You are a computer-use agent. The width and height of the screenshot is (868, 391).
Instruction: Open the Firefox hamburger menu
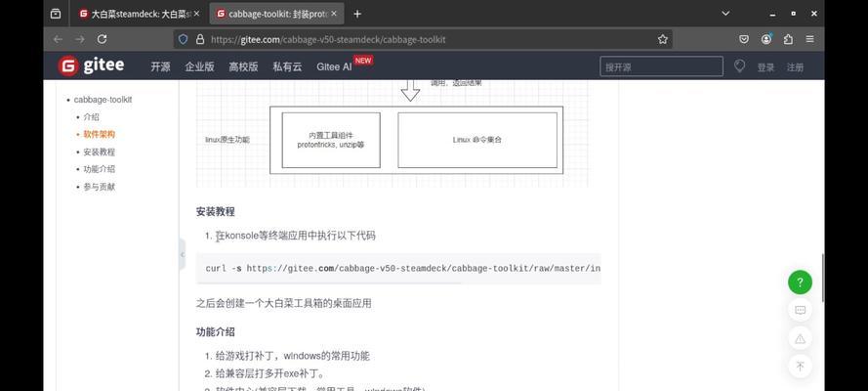pyautogui.click(x=809, y=39)
